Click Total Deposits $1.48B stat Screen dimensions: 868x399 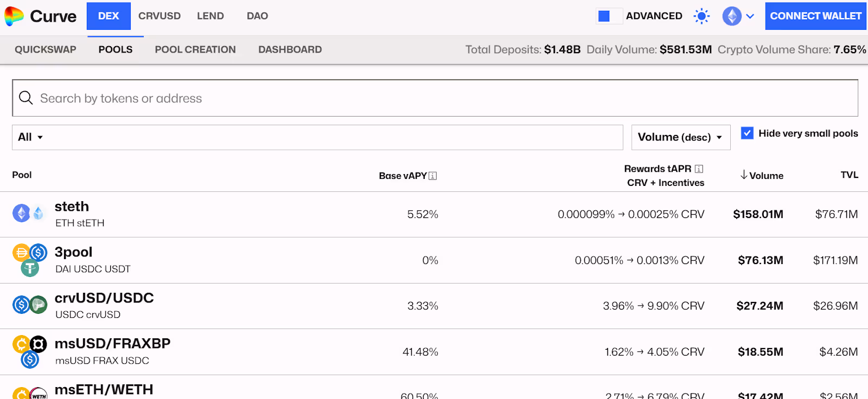pyautogui.click(x=523, y=49)
